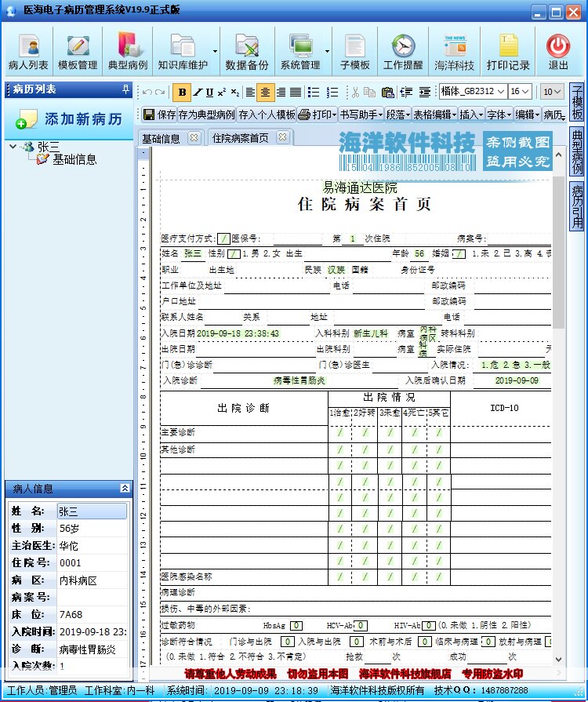
Task: Open the 典型病例 vertical side tab
Action: (577, 152)
